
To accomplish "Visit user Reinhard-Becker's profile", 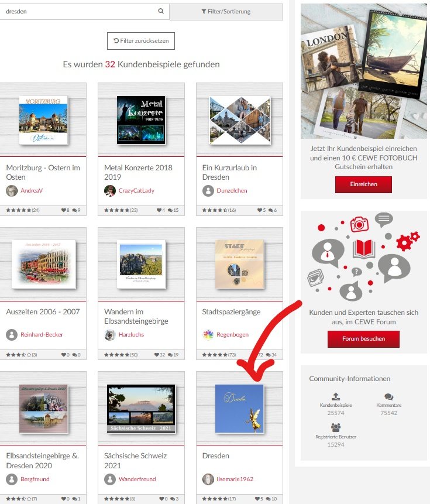I will pyautogui.click(x=42, y=335).
